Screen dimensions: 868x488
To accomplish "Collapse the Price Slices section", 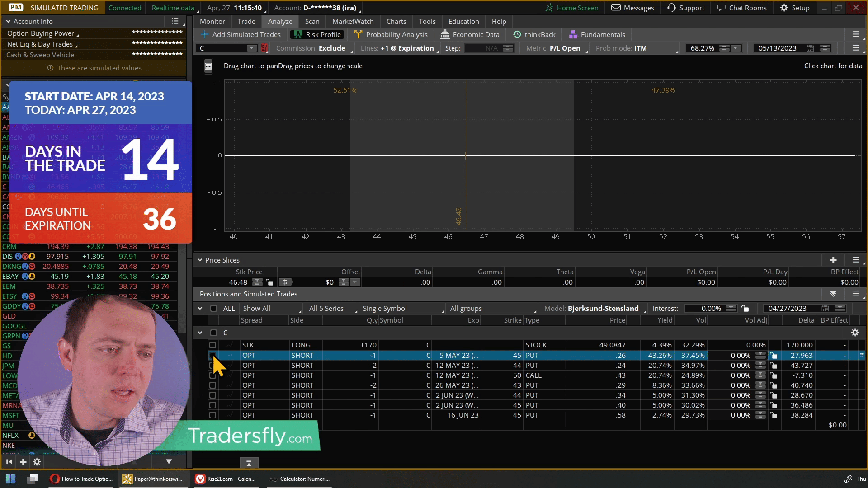I will click(x=200, y=260).
